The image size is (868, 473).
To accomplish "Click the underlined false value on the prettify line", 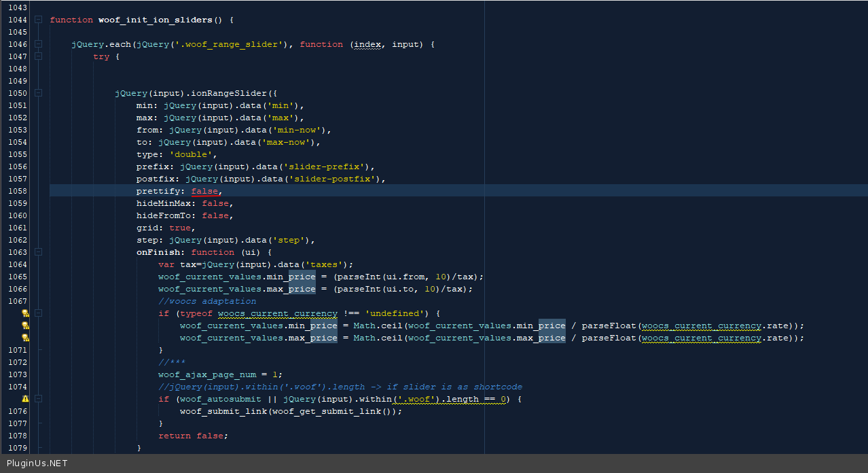I will [204, 191].
